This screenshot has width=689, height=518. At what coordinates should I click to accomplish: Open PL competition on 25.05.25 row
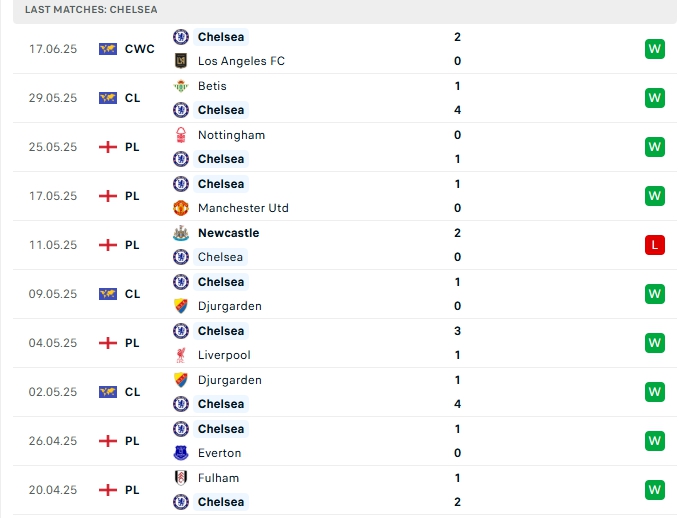(132, 147)
